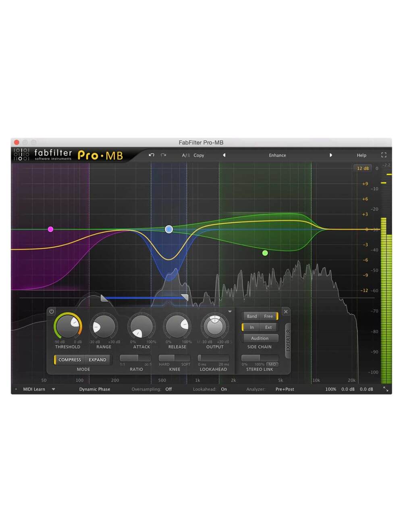This screenshot has width=403, height=532.
Task: Open the Enhance preset menu
Action: (277, 155)
